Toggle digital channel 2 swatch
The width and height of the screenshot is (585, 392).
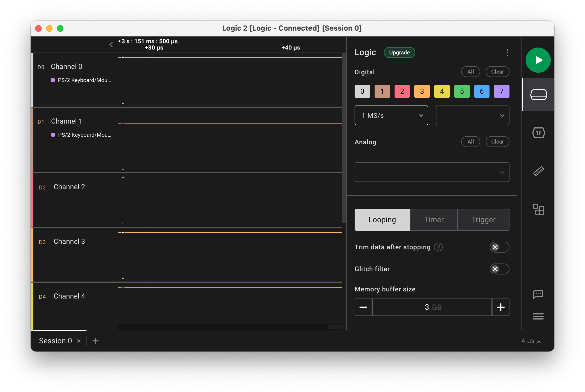[x=402, y=91]
